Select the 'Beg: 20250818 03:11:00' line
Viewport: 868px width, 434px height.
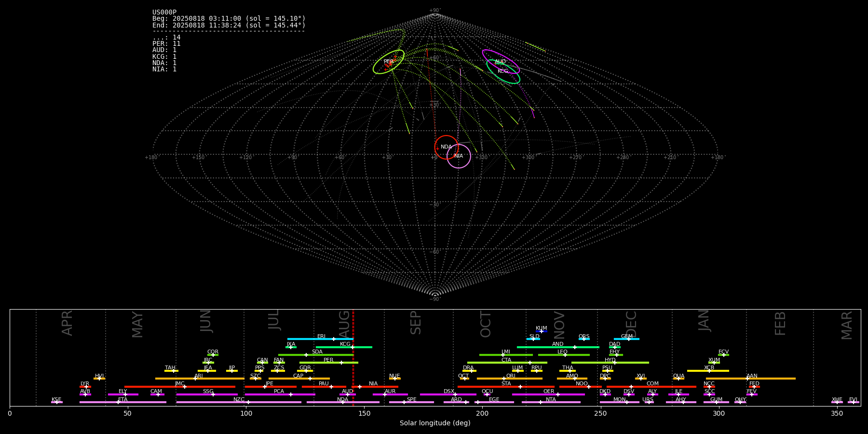tap(229, 19)
